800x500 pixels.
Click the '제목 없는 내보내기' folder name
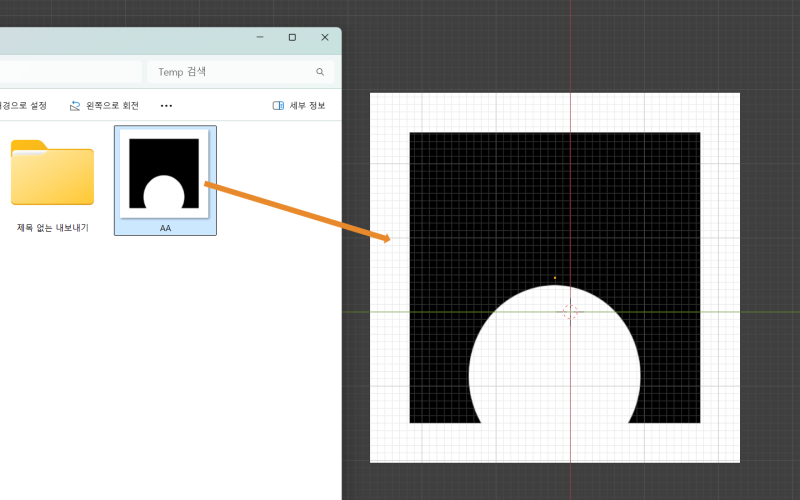[52, 228]
